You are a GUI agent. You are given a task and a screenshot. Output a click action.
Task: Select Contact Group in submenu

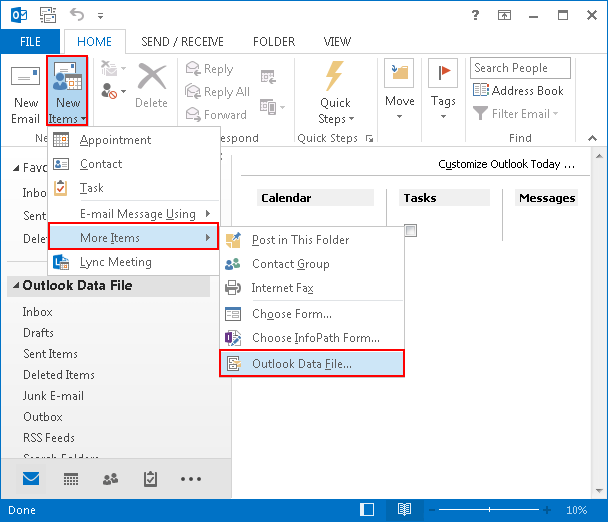pyautogui.click(x=312, y=264)
